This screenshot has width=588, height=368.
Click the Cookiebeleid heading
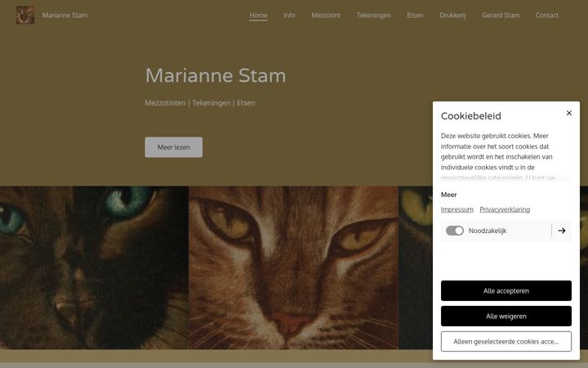point(471,116)
